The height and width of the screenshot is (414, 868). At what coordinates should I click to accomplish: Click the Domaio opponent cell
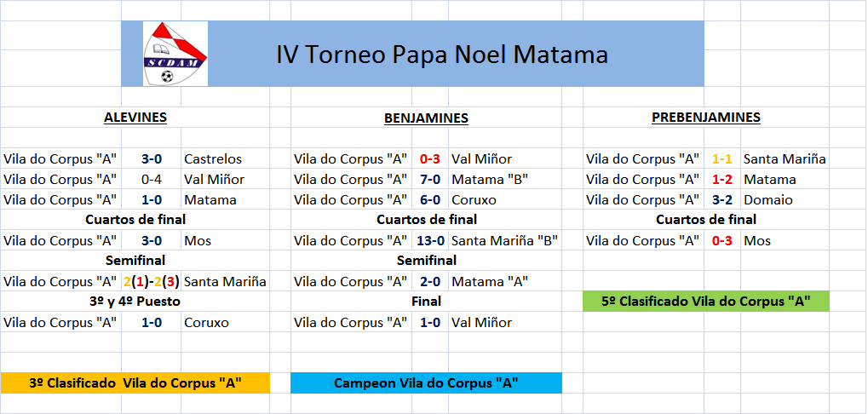pyautogui.click(x=768, y=200)
